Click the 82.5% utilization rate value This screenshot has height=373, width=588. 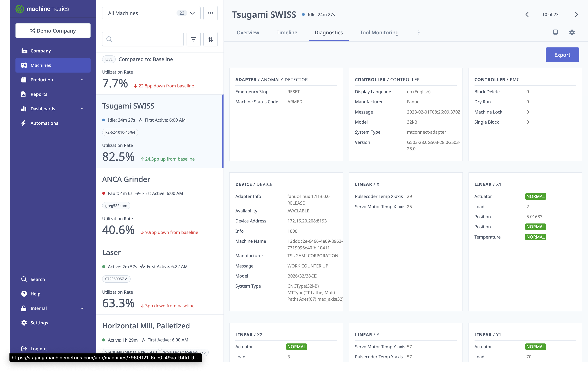point(118,157)
